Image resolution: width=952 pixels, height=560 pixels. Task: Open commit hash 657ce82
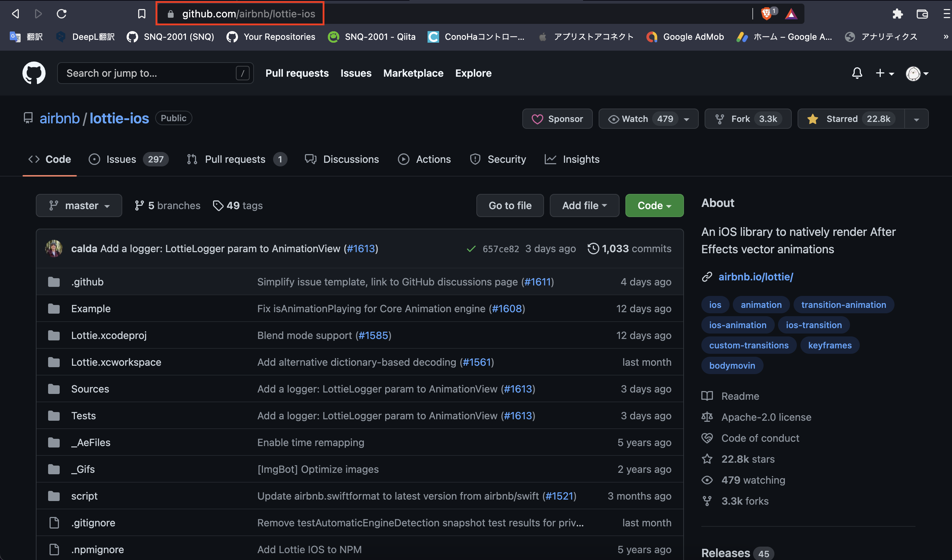pyautogui.click(x=501, y=249)
